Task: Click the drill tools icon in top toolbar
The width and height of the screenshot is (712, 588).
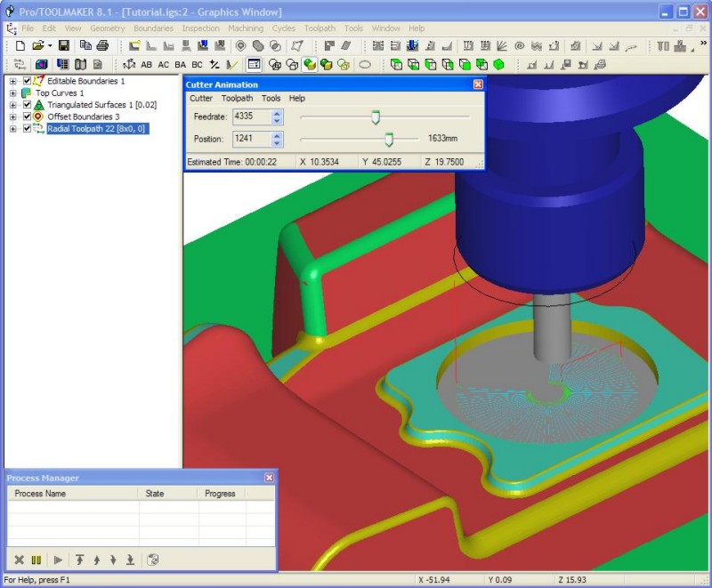Action: coord(663,46)
